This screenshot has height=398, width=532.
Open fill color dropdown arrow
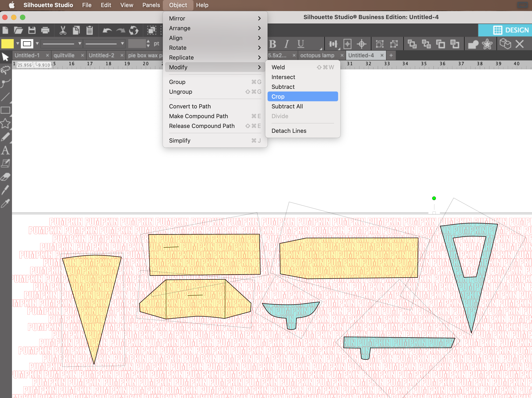(x=18, y=44)
